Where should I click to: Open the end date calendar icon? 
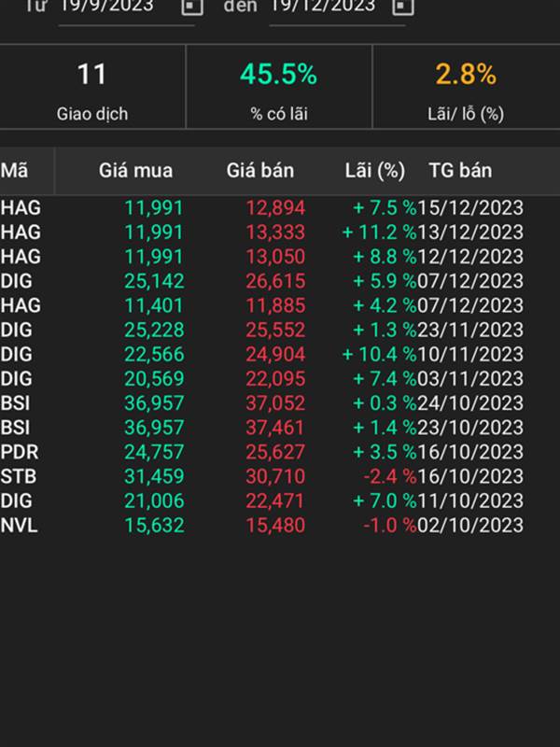coord(403,7)
